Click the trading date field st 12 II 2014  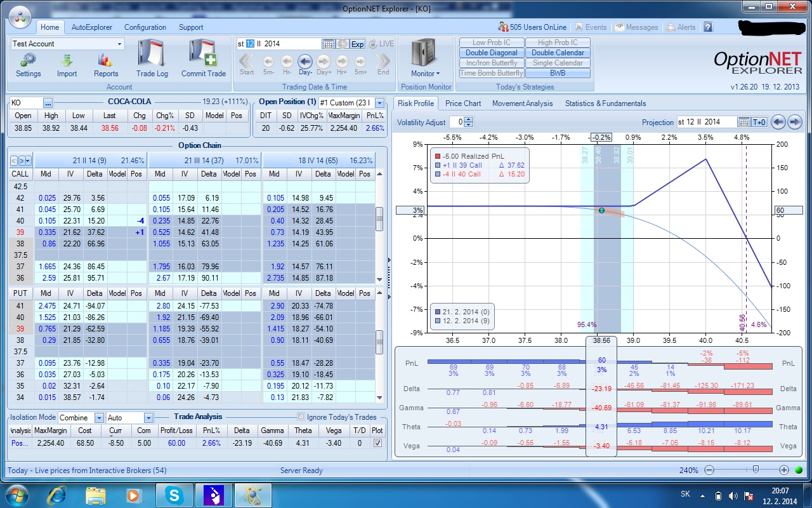point(278,44)
